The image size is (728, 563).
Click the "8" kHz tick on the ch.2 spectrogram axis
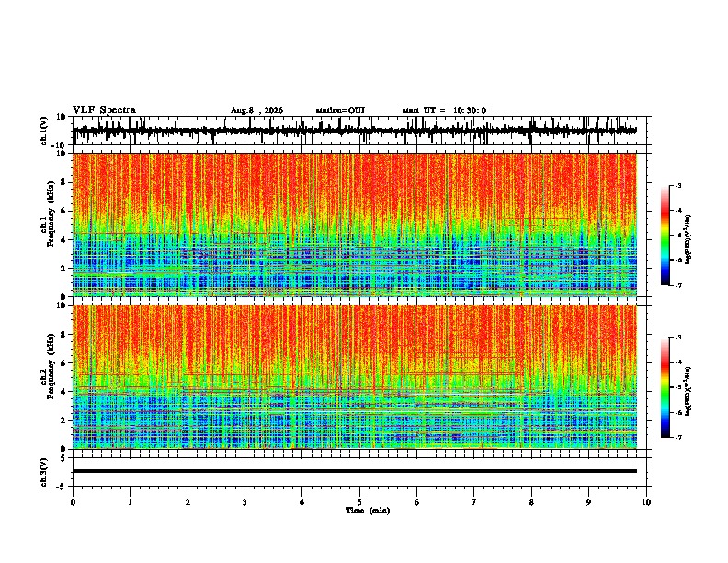click(63, 335)
